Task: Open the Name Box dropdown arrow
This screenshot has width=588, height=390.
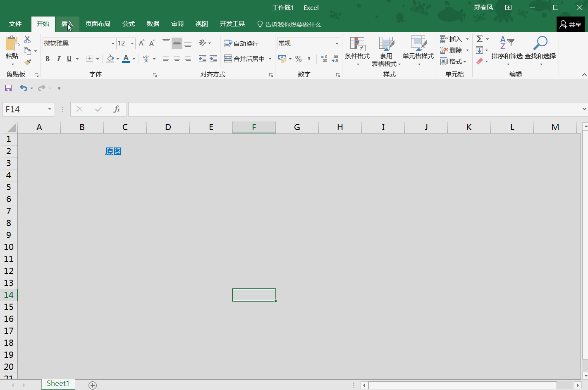Action: (50, 109)
